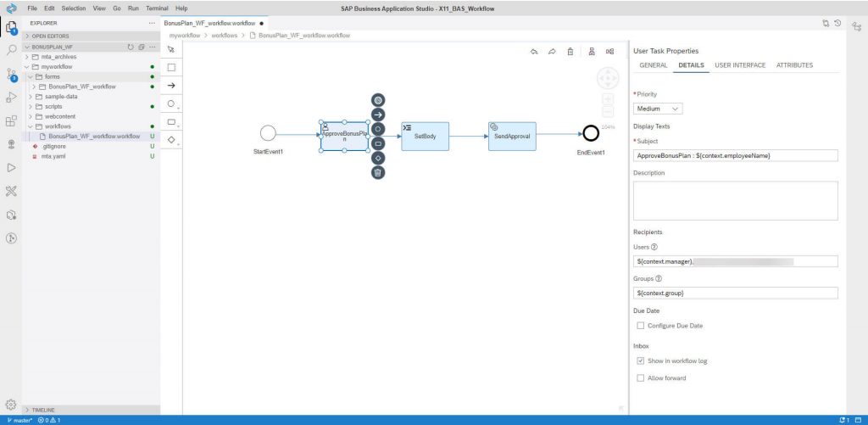868x425 pixels.
Task: Click the add gateway diamond in context pad
Action: (377, 158)
